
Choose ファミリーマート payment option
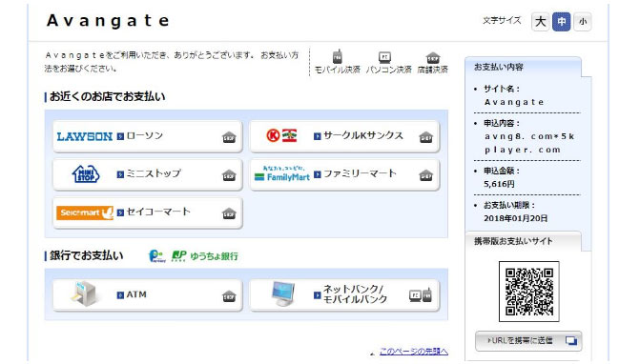click(344, 174)
